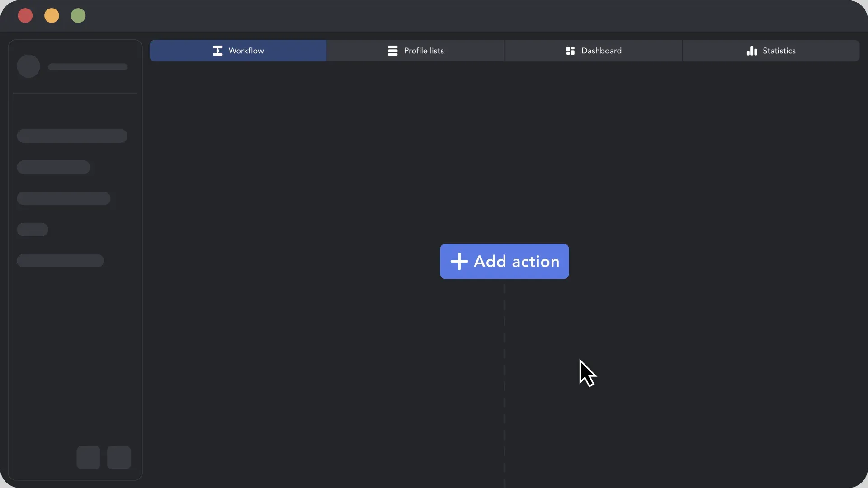
Task: Click the Workflow tab icon
Action: pos(217,51)
